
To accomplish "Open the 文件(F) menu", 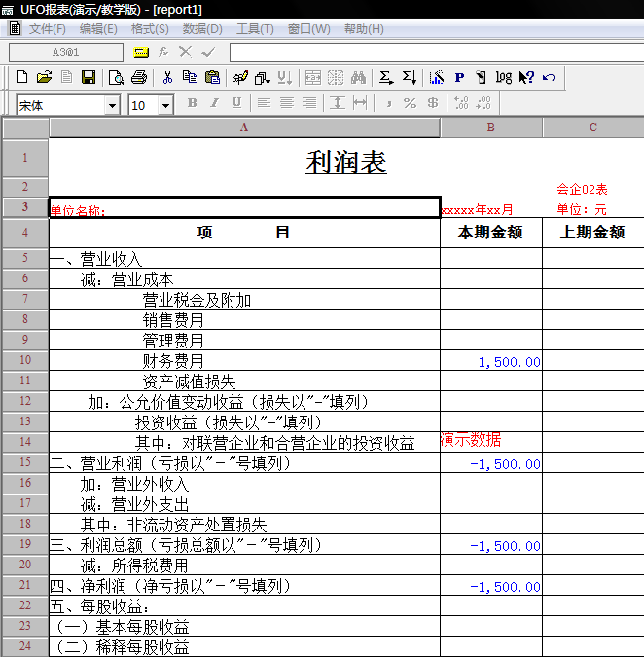I will 48,29.
